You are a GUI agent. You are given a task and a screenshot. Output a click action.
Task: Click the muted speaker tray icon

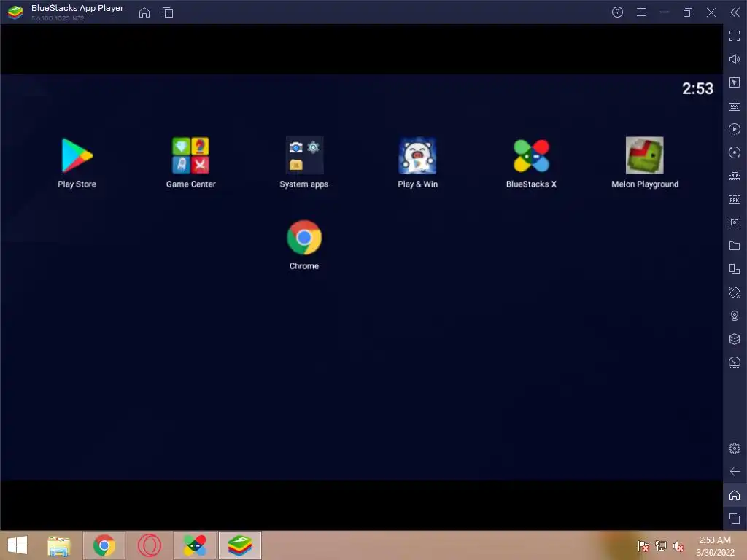tap(678, 545)
